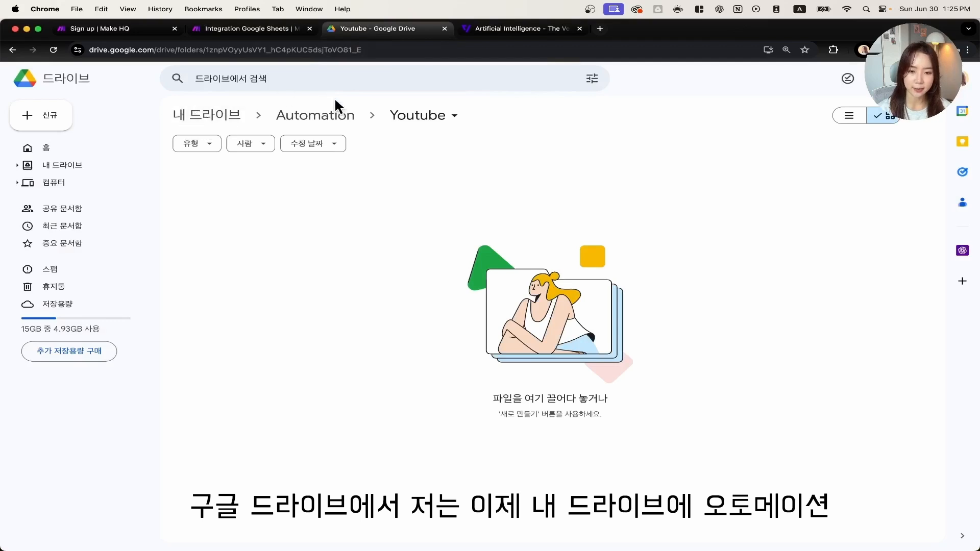
Task: Bookmark this page with star icon
Action: tap(805, 50)
